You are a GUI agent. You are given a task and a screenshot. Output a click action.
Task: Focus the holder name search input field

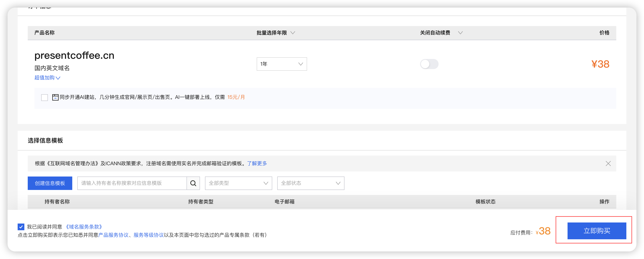132,183
